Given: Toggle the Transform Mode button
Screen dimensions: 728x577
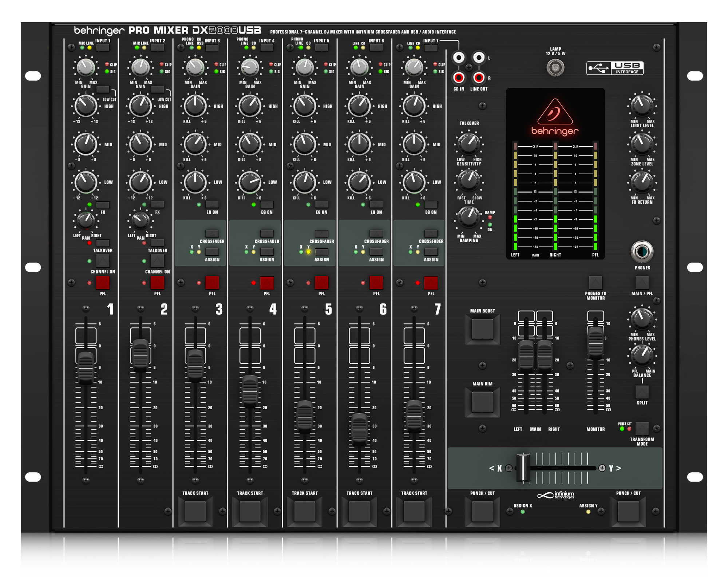Looking at the screenshot, I should (x=642, y=428).
